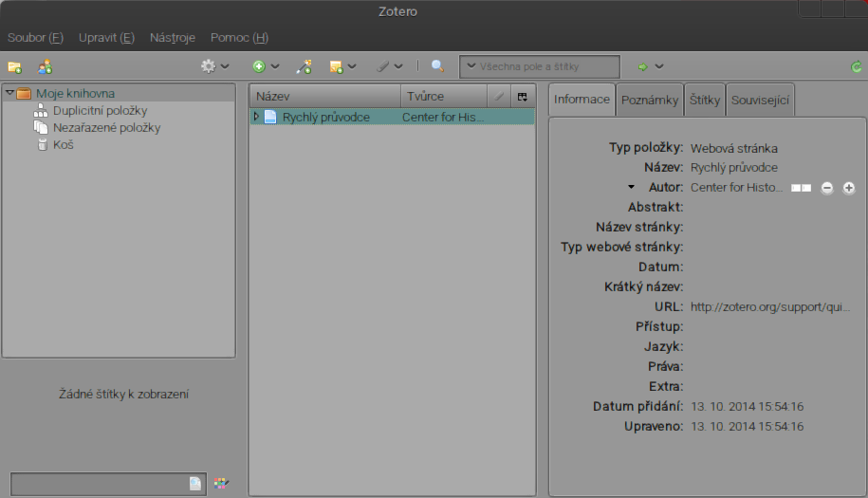Click the Sync with Zotero Server icon
The width and height of the screenshot is (868, 498).
[856, 66]
